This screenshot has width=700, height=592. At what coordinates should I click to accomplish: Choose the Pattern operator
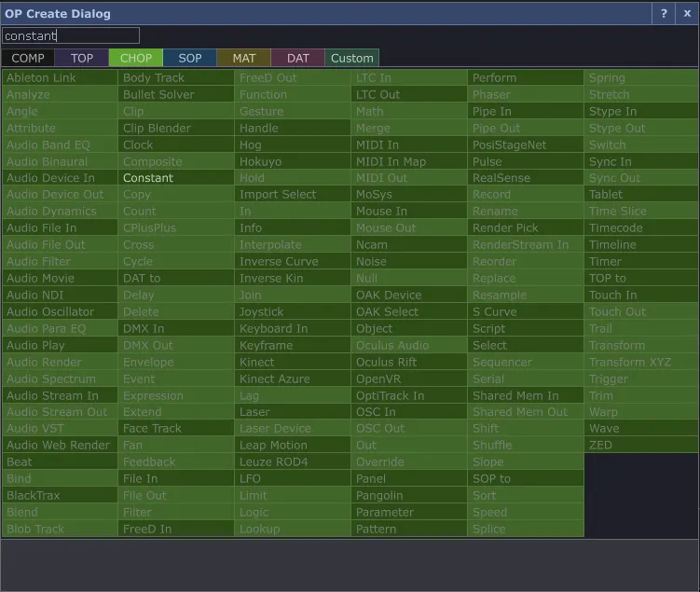[x=409, y=529]
